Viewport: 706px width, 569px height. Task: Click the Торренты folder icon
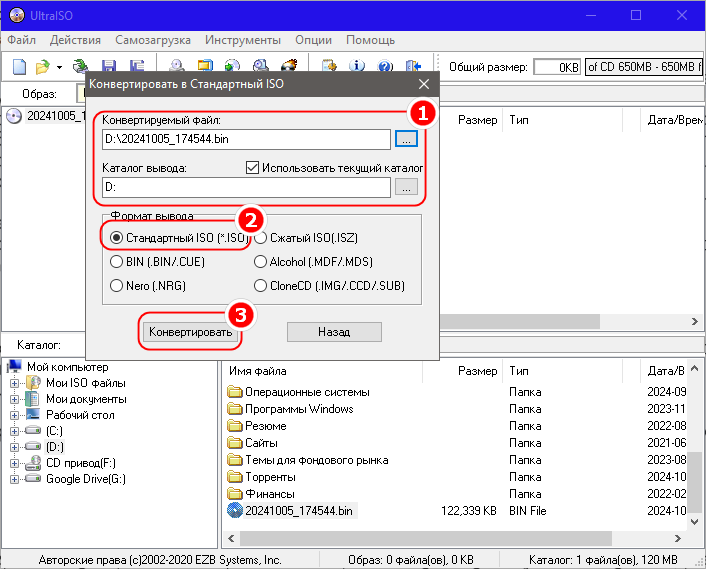(x=235, y=477)
